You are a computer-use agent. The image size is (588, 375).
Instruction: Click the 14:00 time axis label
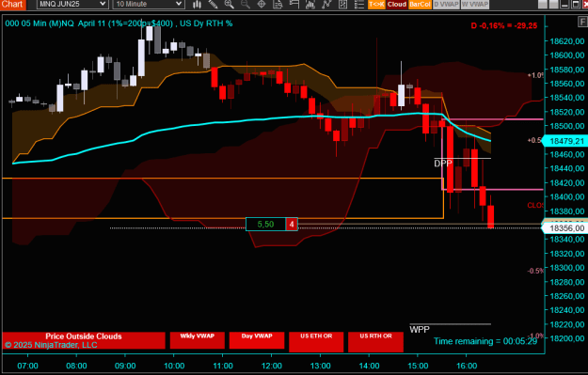tap(369, 366)
